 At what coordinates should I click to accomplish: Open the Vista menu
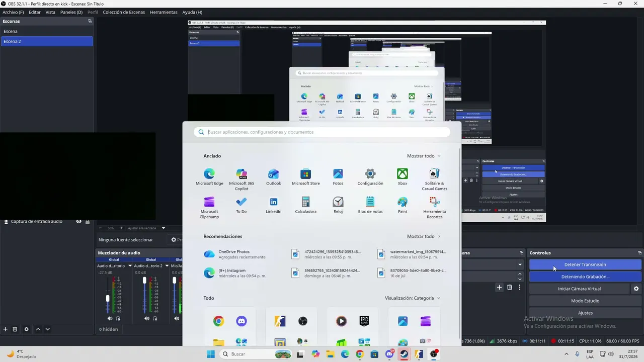click(50, 12)
